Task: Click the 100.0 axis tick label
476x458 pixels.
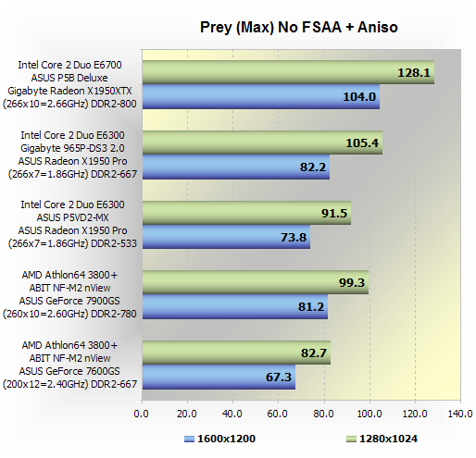Action: (370, 414)
